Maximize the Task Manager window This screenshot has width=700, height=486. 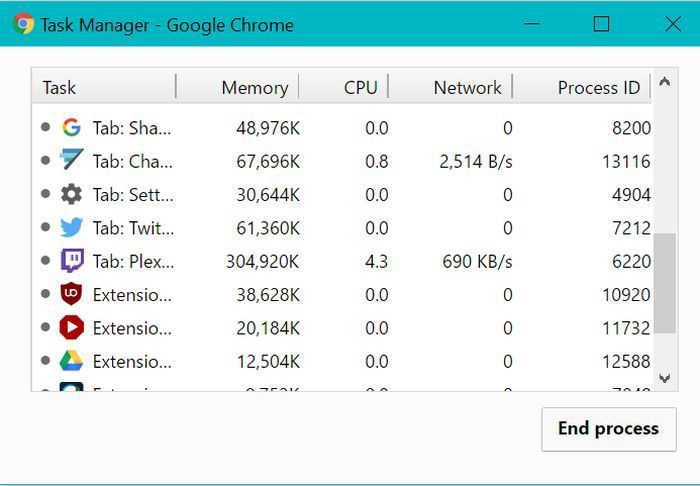click(601, 24)
